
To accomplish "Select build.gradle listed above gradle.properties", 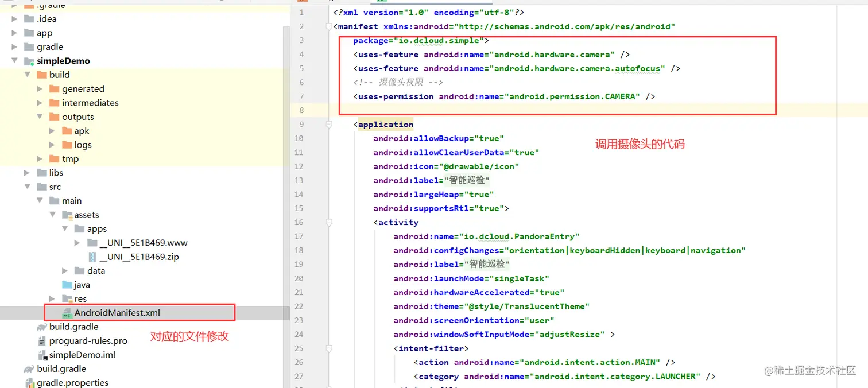I will pyautogui.click(x=61, y=369).
